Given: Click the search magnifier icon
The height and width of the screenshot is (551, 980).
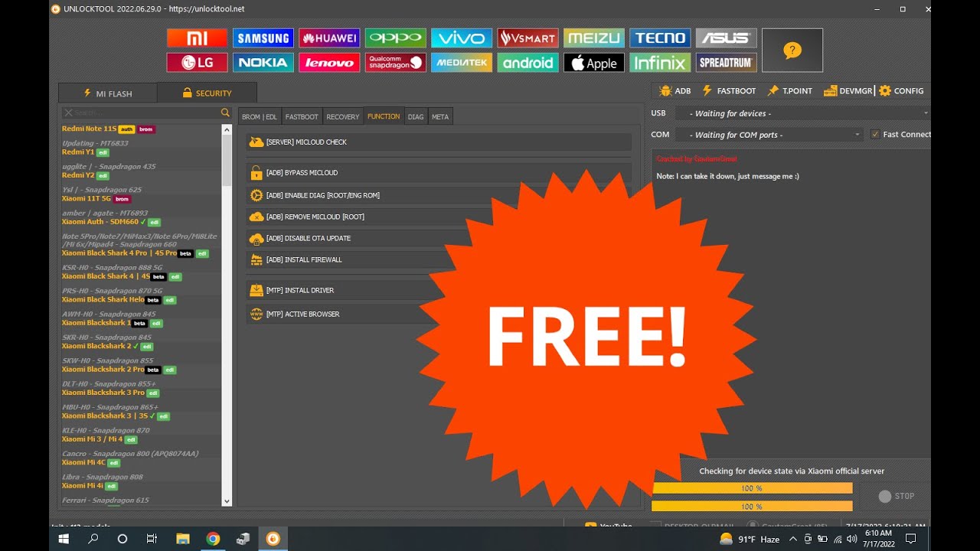Looking at the screenshot, I should pyautogui.click(x=225, y=112).
